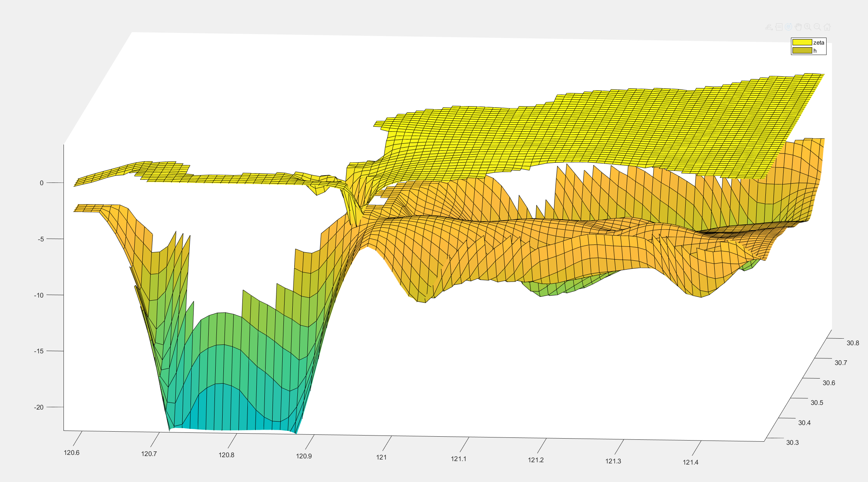The width and height of the screenshot is (868, 482).
Task: Click the 0 z-axis tick label
Action: pos(41,183)
